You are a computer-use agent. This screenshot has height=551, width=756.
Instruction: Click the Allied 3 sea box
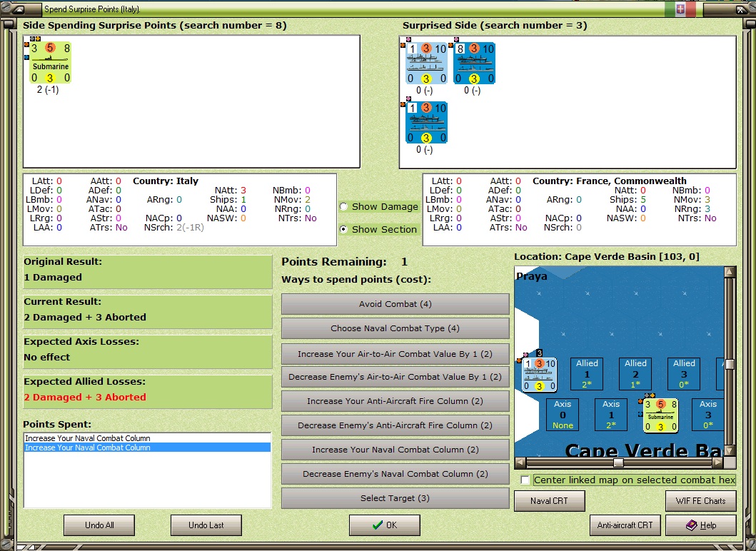click(x=684, y=373)
